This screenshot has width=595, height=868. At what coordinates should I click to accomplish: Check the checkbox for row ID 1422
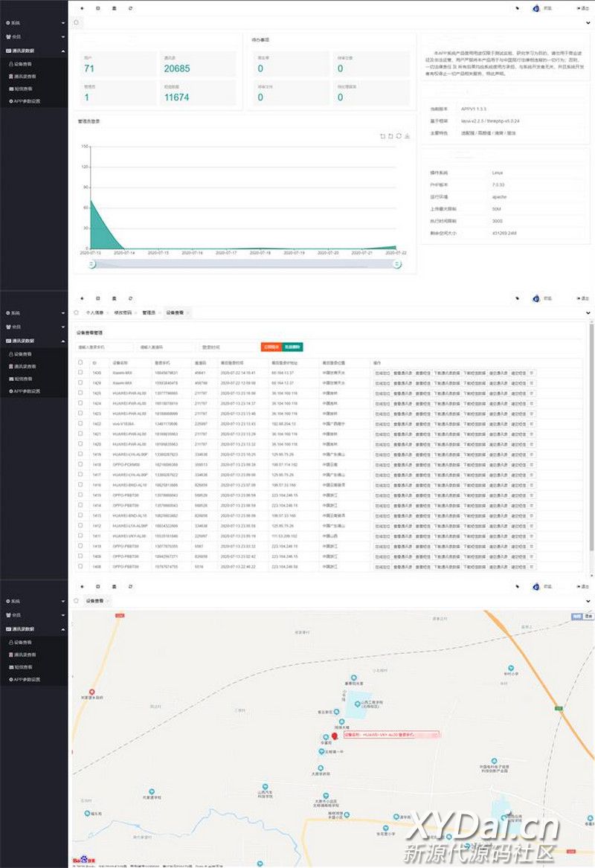80,423
